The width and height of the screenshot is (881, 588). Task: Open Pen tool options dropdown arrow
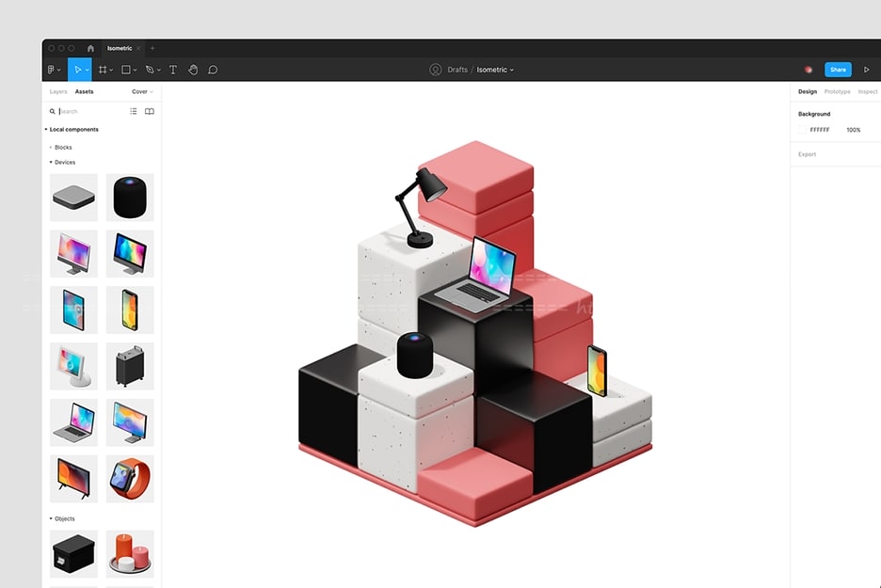click(x=159, y=71)
